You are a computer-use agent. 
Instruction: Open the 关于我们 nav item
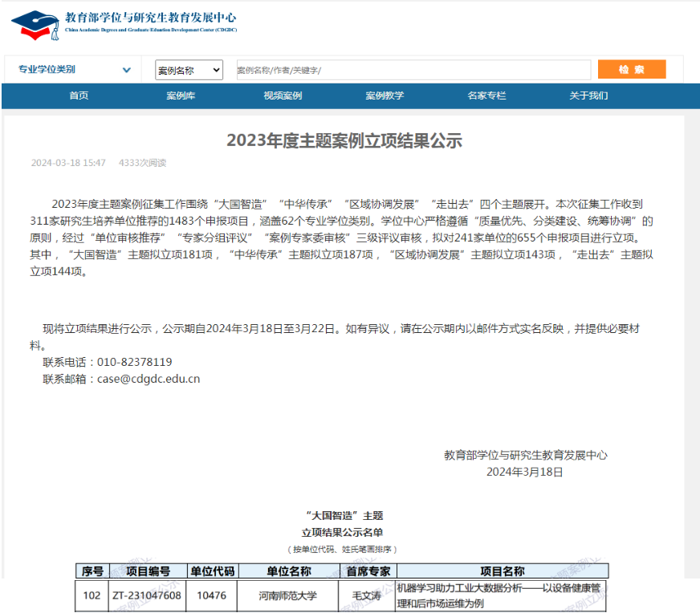[588, 95]
